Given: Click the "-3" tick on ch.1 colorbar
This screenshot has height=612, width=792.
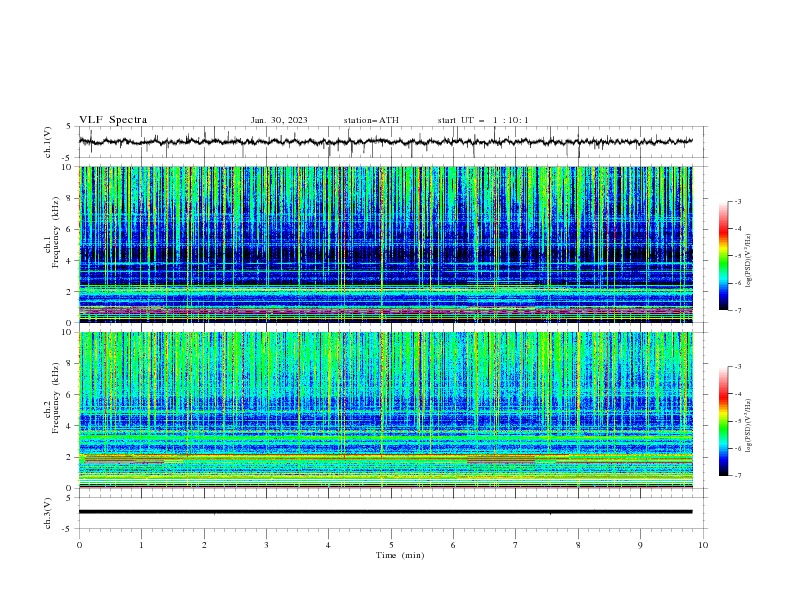Looking at the screenshot, I should coord(738,201).
